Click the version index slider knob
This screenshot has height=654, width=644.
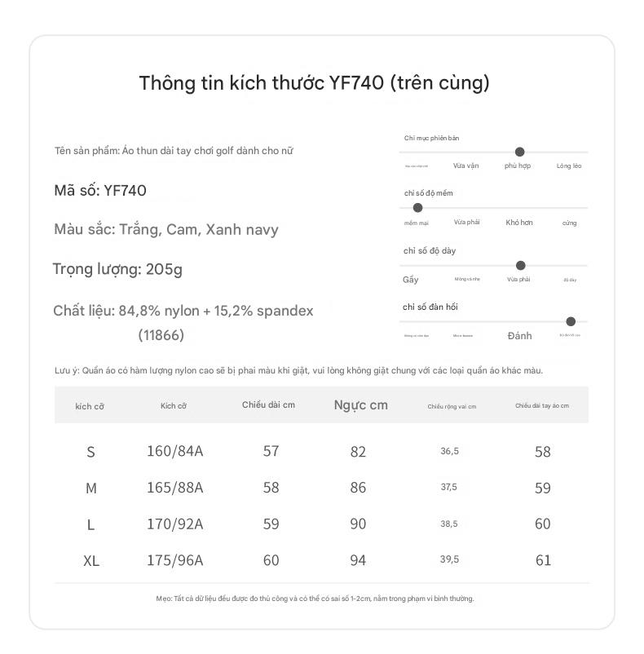click(x=519, y=152)
